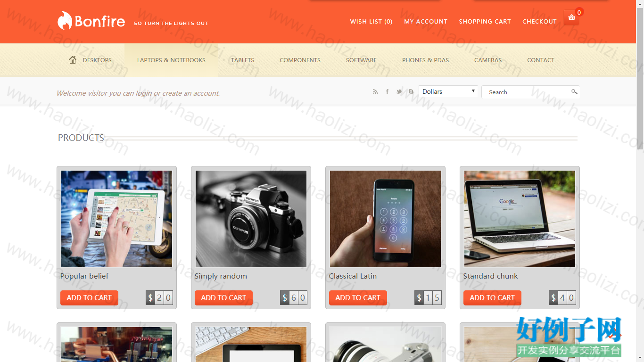The width and height of the screenshot is (644, 362).
Task: Go to the Cameras menu item
Action: coord(488,60)
